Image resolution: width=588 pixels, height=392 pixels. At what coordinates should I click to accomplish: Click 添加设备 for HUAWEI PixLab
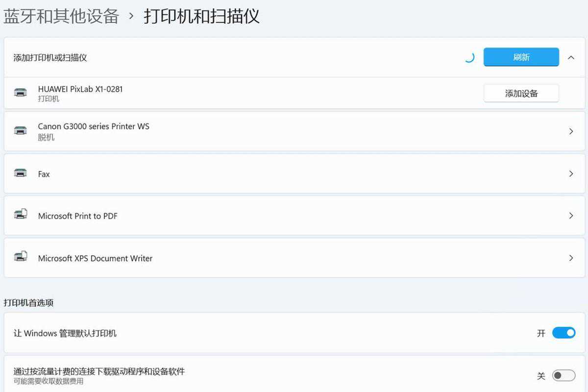coord(521,93)
